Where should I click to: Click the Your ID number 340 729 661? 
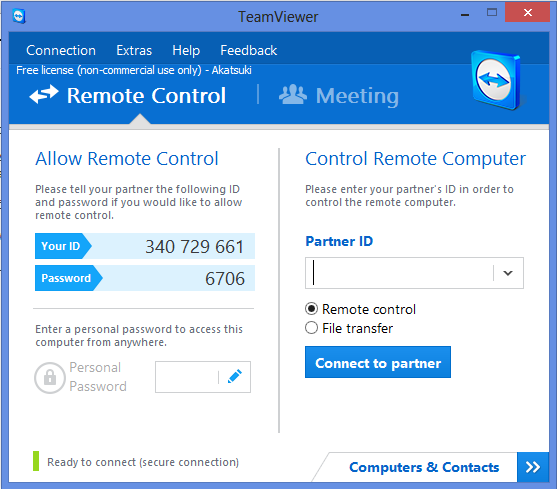[x=194, y=246]
